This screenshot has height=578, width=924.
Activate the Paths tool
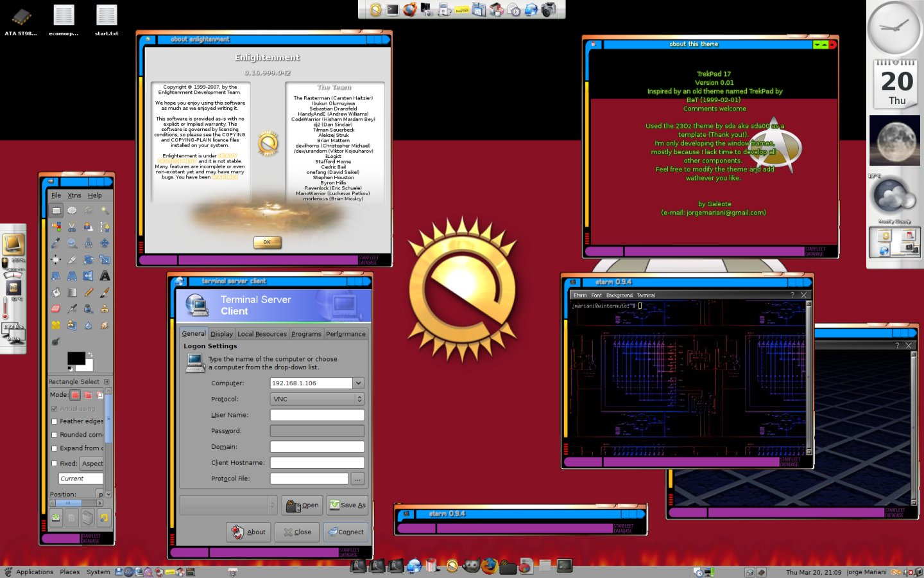coord(105,227)
